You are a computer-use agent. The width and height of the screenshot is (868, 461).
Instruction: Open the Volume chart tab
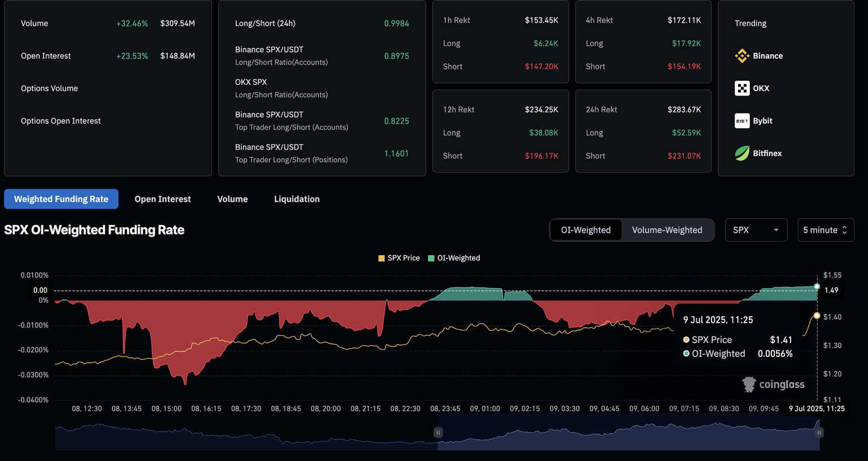(232, 199)
